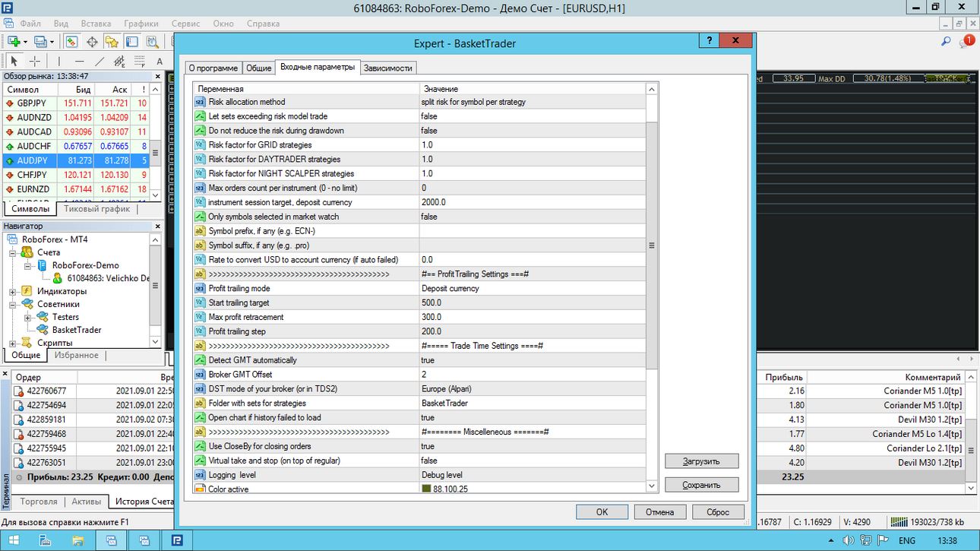Open 'Logging level' Debug level dropdown
The width and height of the screenshot is (980, 551).
point(532,475)
